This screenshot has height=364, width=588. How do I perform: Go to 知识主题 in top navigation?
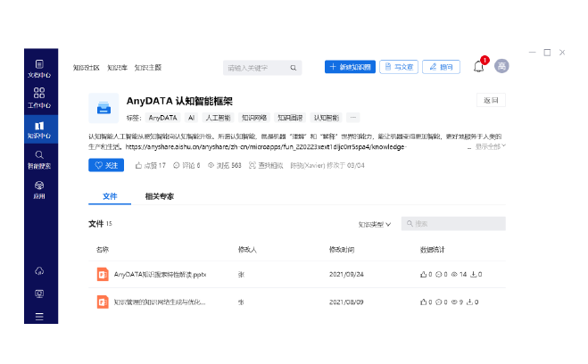pos(148,68)
